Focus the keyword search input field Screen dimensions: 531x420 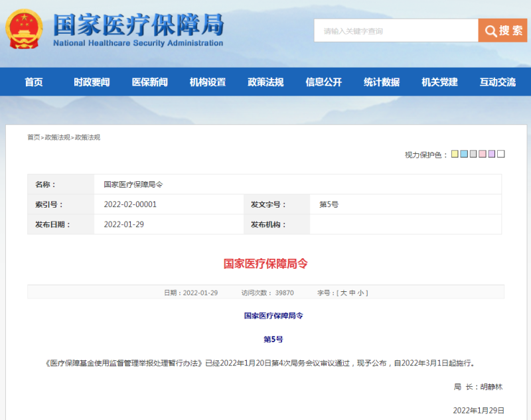point(396,31)
